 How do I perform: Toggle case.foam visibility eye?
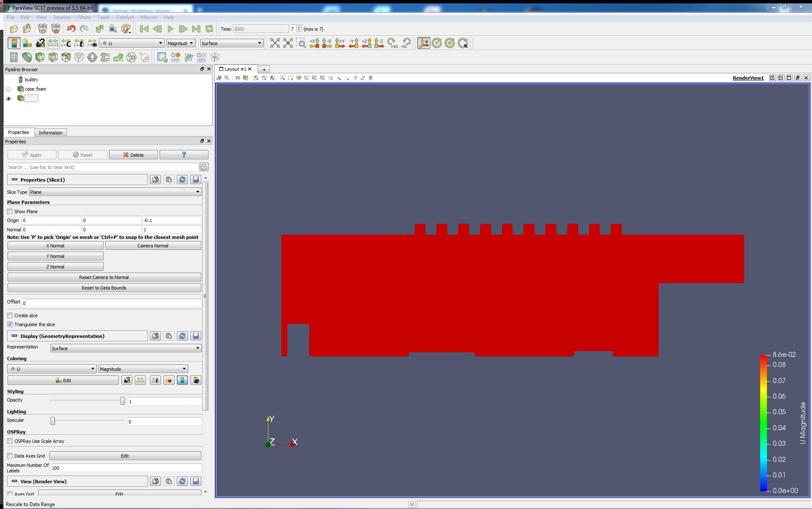pyautogui.click(x=8, y=89)
